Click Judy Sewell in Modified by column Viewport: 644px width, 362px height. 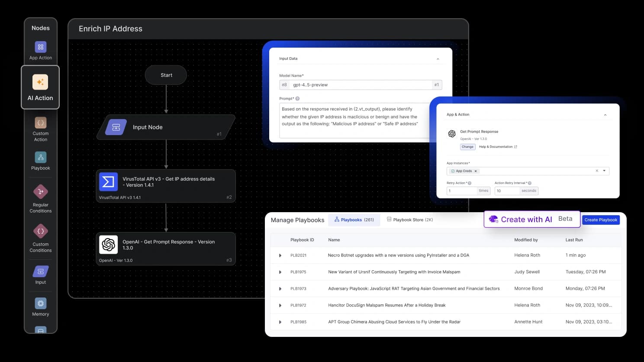[x=527, y=272]
